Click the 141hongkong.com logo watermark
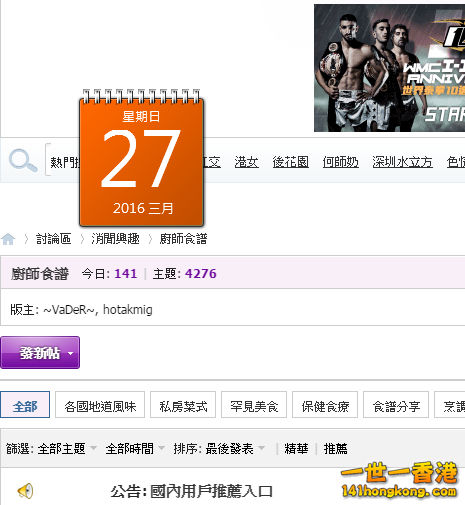The height and width of the screenshot is (505, 465). 399,480
